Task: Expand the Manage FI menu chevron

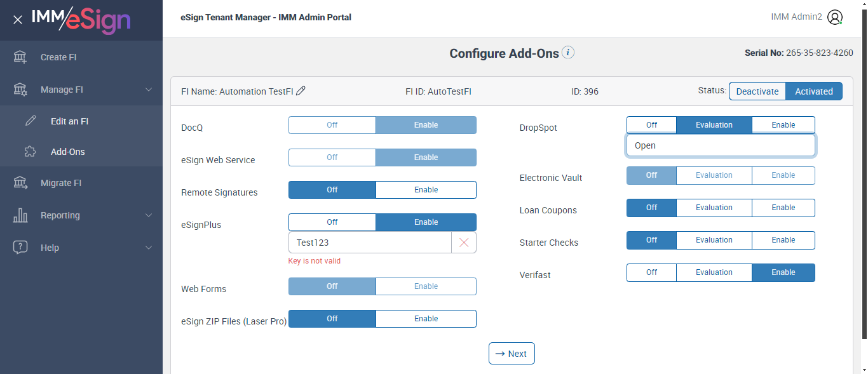Action: coord(149,90)
